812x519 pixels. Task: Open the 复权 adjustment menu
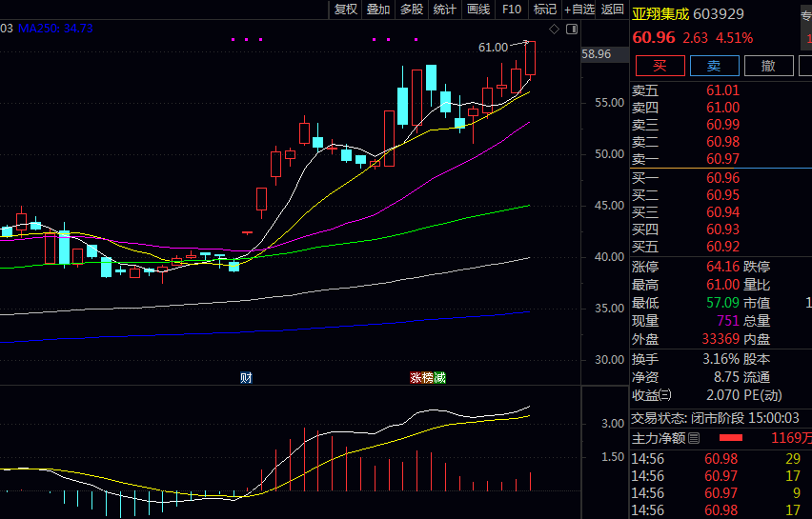(x=345, y=10)
